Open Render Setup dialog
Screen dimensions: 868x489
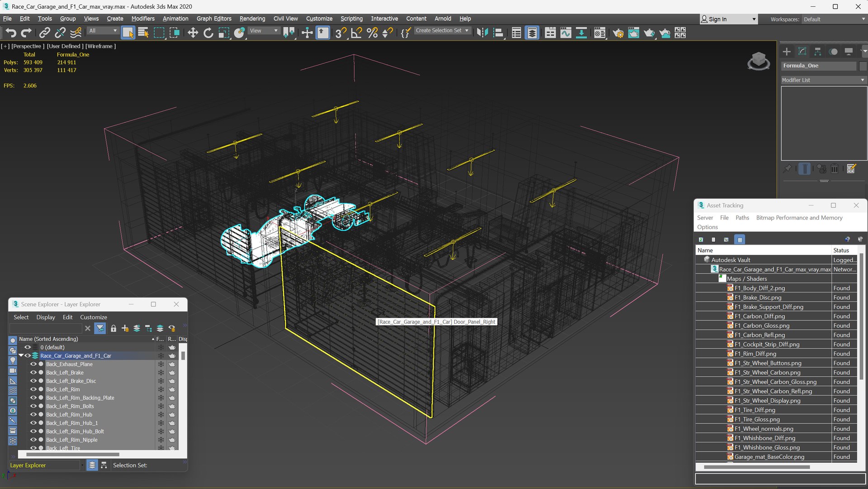tap(618, 33)
